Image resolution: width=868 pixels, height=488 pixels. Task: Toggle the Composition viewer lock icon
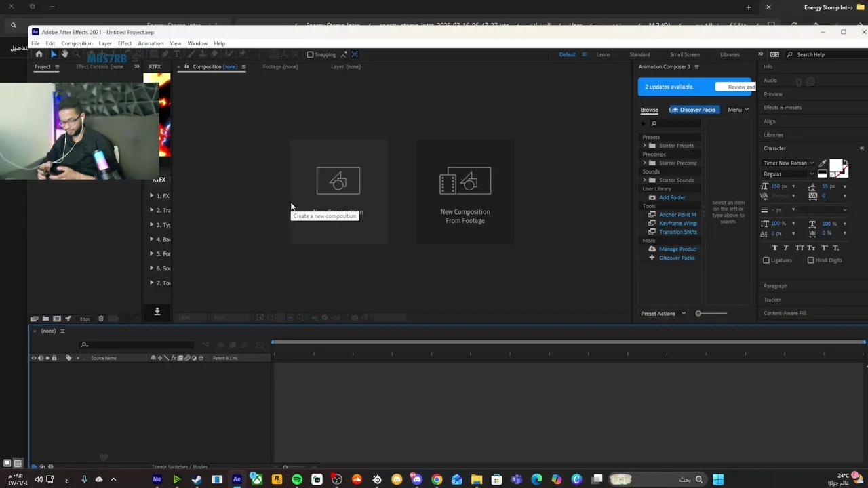(x=186, y=67)
